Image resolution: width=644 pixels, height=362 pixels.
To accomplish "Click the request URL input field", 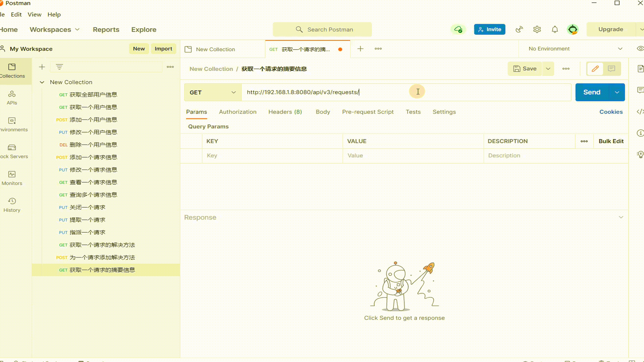I will [406, 93].
